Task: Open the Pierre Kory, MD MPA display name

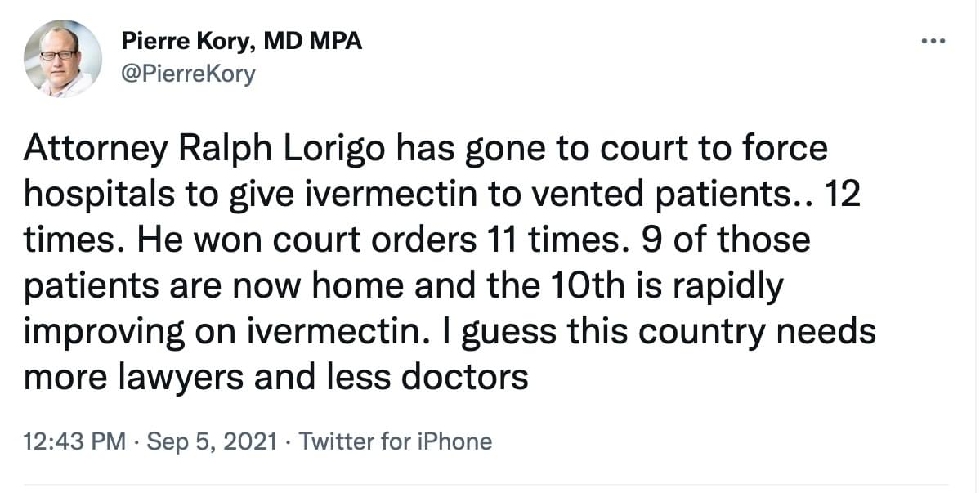Action: click(241, 42)
